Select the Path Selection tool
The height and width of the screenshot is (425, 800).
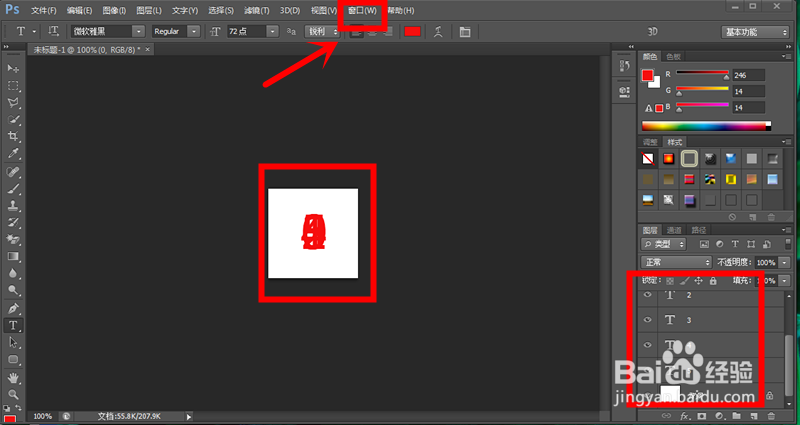[x=13, y=342]
